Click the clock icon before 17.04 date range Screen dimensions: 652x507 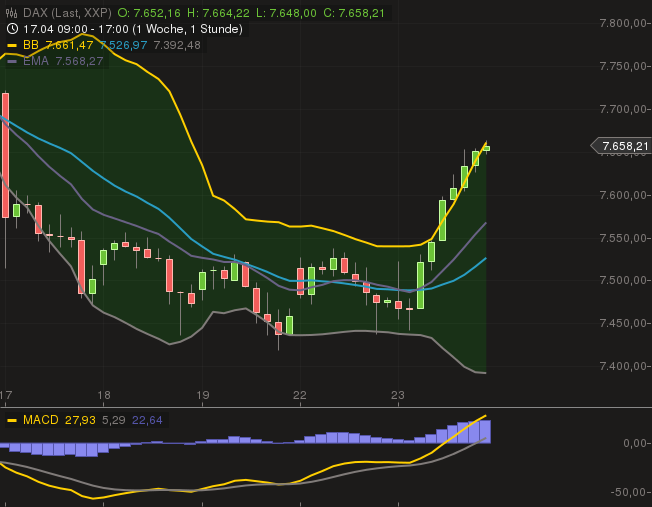point(12,29)
